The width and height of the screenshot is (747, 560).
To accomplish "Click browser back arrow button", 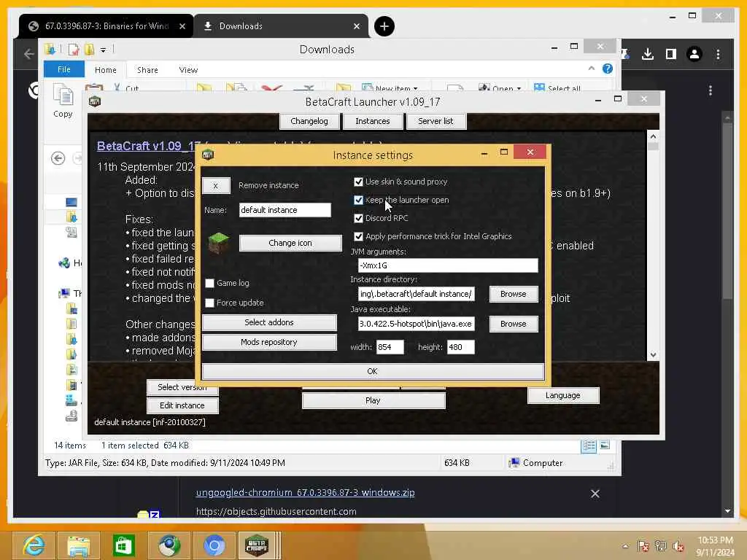I will pyautogui.click(x=29, y=54).
